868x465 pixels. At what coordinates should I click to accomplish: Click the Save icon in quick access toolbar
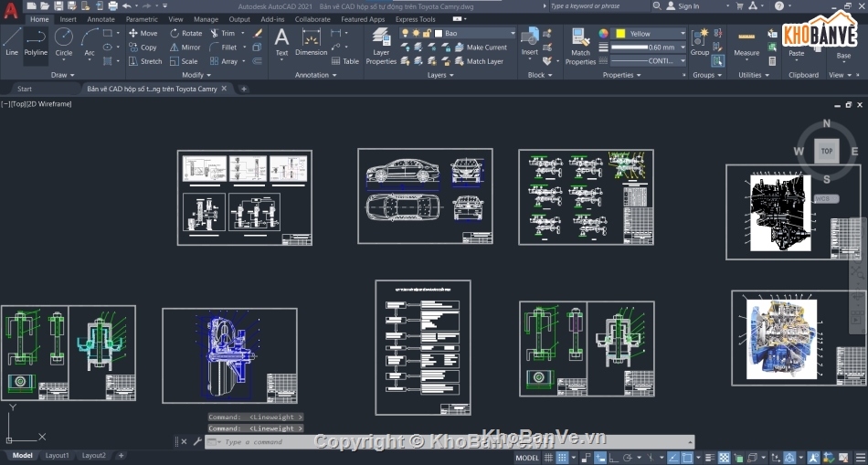pyautogui.click(x=58, y=6)
